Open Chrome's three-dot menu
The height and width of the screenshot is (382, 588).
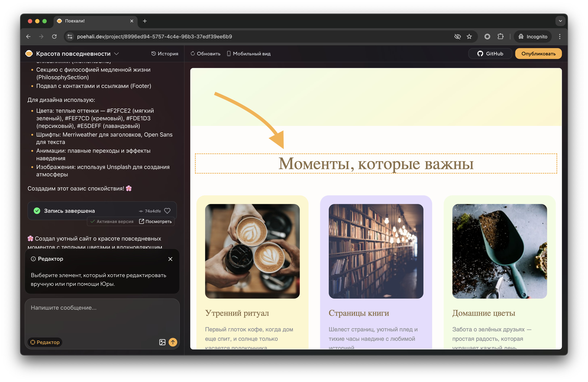click(560, 36)
